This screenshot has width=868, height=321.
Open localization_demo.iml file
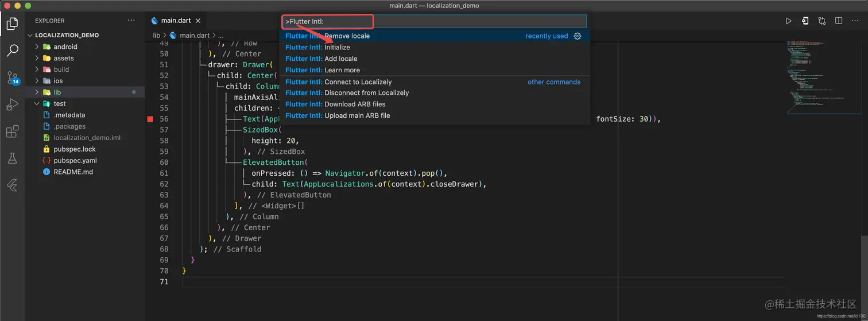coord(85,138)
